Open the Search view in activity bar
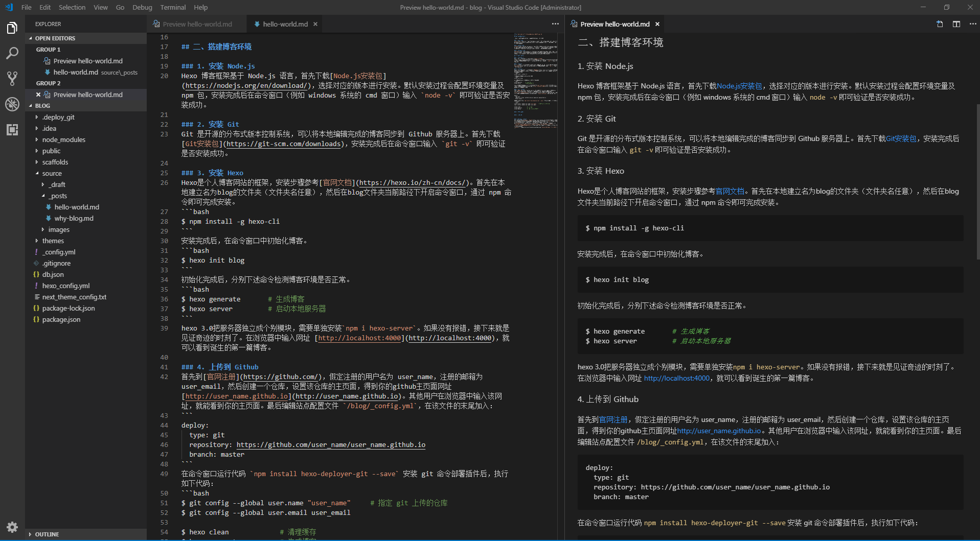The width and height of the screenshot is (980, 541). (12, 53)
